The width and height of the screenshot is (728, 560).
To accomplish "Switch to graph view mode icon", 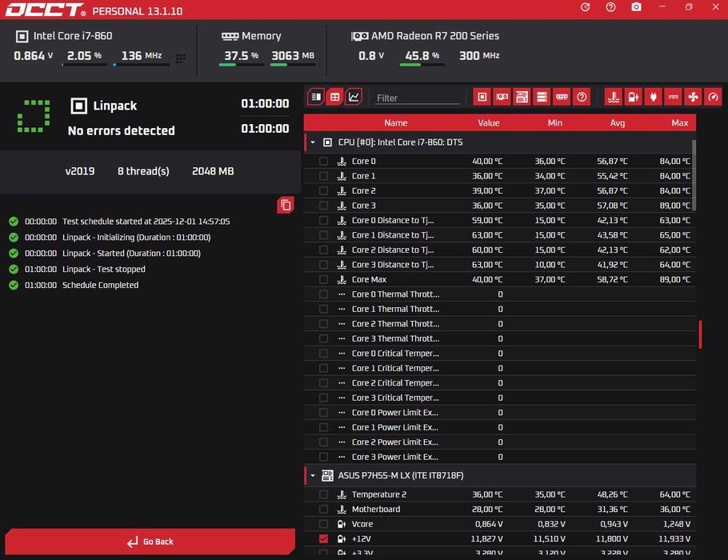I will click(354, 97).
